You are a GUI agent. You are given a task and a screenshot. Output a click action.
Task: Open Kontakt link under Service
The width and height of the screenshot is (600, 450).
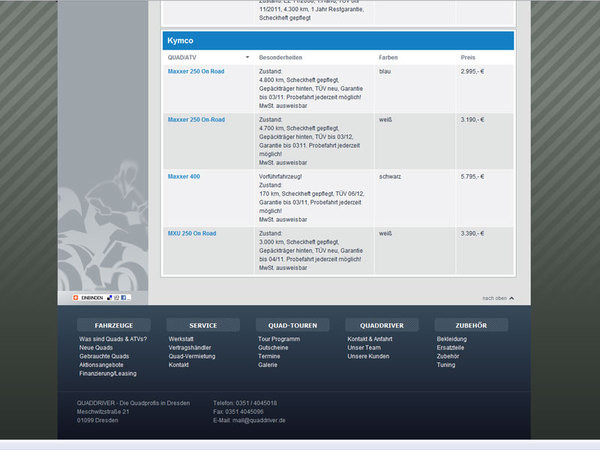pyautogui.click(x=179, y=365)
